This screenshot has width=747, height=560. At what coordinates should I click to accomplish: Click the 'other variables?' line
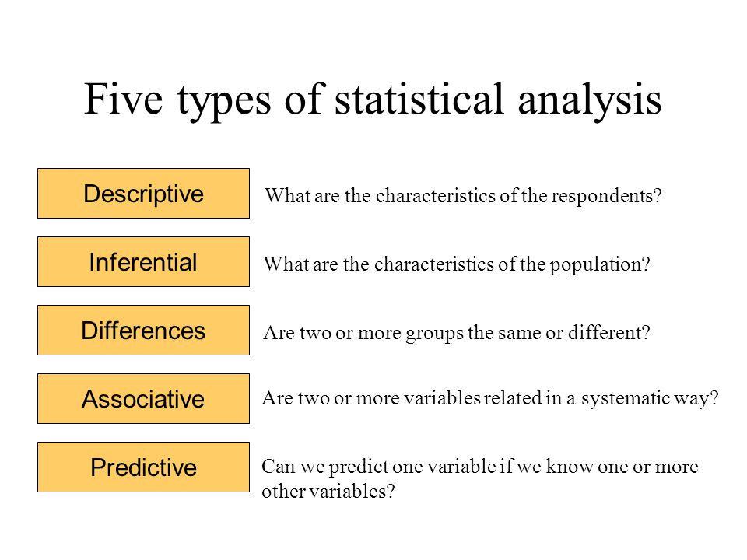pyautogui.click(x=328, y=492)
